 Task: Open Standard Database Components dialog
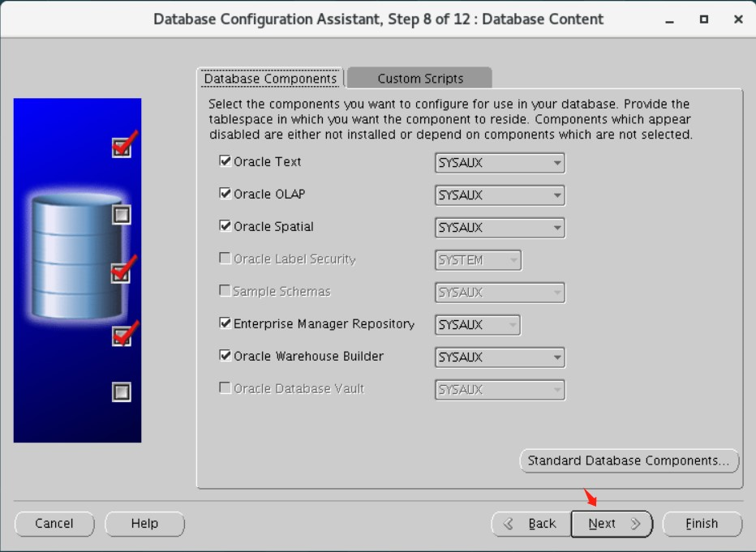pos(629,460)
